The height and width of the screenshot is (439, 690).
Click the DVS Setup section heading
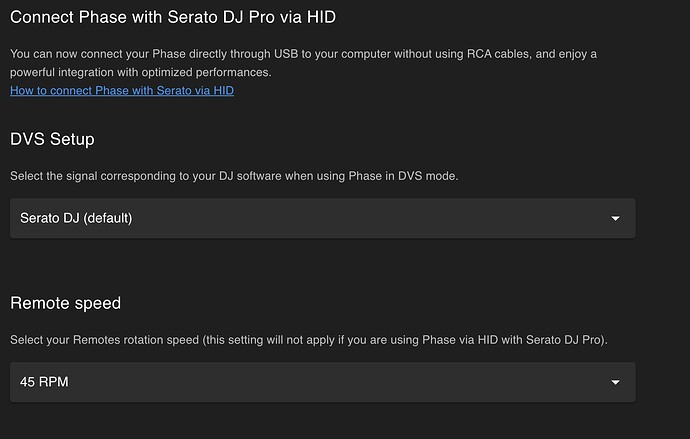pyautogui.click(x=52, y=139)
